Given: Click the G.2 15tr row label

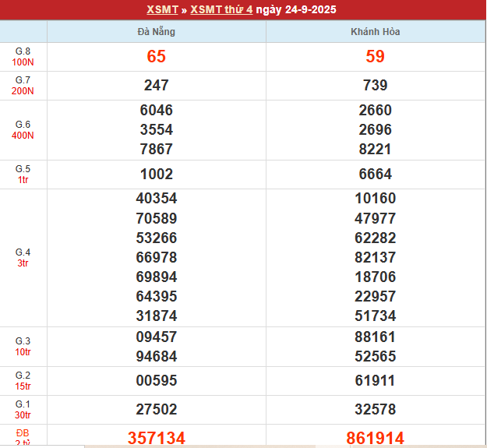Looking at the screenshot, I should click(23, 381).
